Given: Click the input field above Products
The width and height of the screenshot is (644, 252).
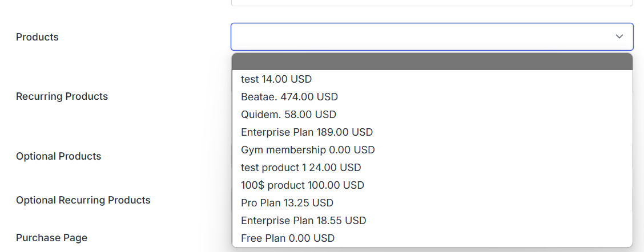Looking at the screenshot, I should 432,3.
